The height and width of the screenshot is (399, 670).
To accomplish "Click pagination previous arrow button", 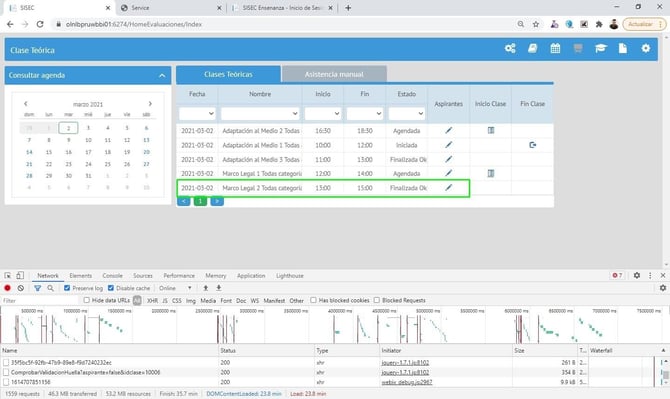I will point(183,201).
